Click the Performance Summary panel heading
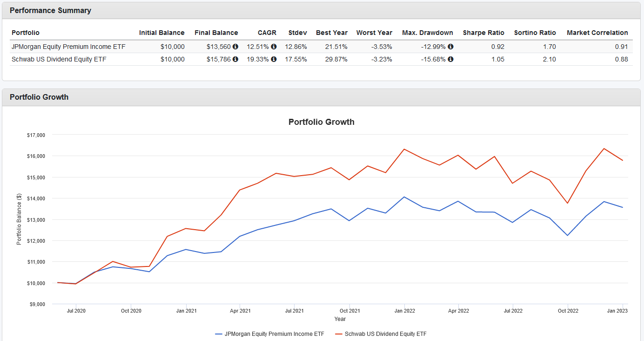644x341 pixels. (50, 10)
